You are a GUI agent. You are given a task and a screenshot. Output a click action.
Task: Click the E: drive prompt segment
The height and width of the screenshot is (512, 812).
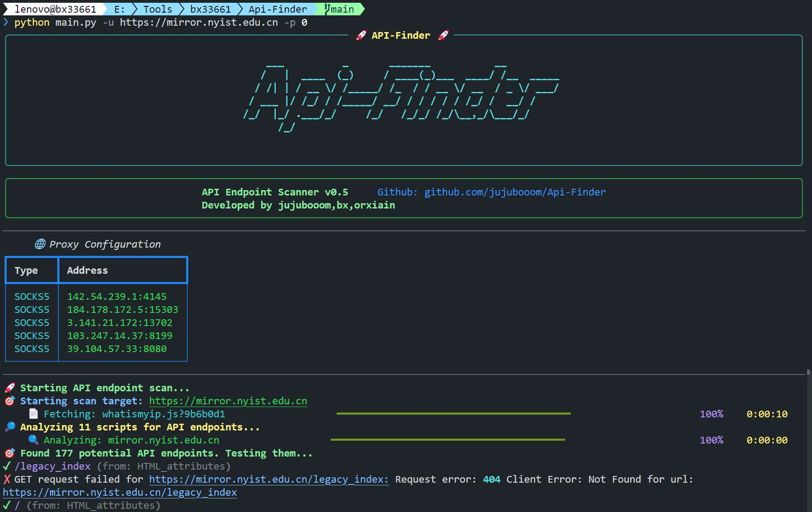click(x=119, y=9)
